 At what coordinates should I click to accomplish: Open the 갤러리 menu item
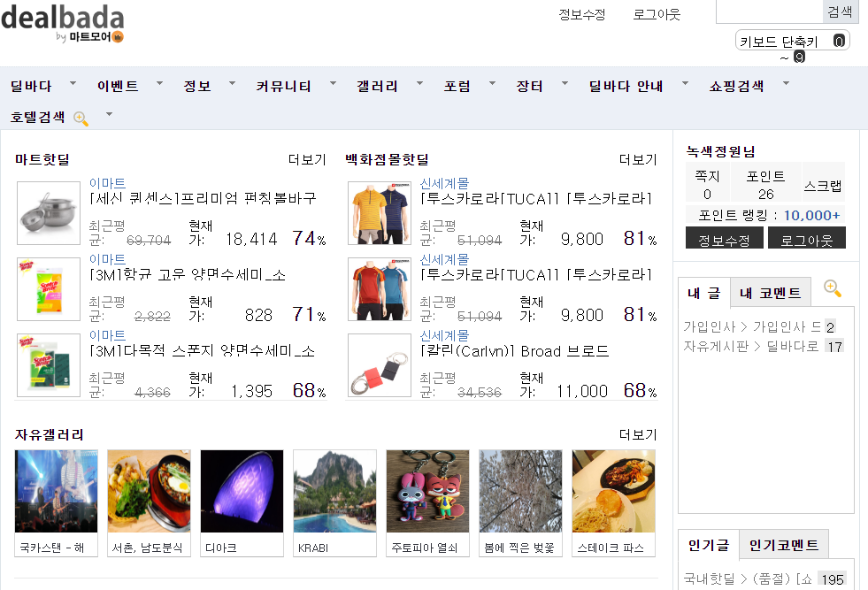tap(377, 87)
